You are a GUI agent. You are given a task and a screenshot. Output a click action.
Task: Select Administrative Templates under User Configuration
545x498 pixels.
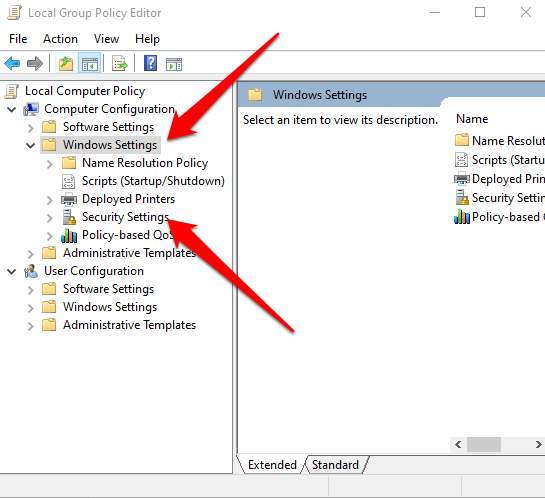tap(129, 325)
